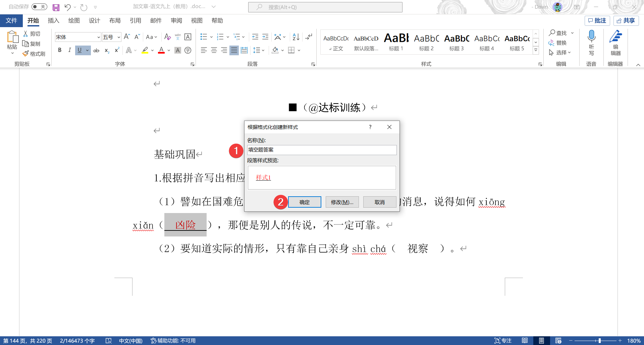Open the Editor tool
Screen dimensions: 644x345
[x=615, y=43]
